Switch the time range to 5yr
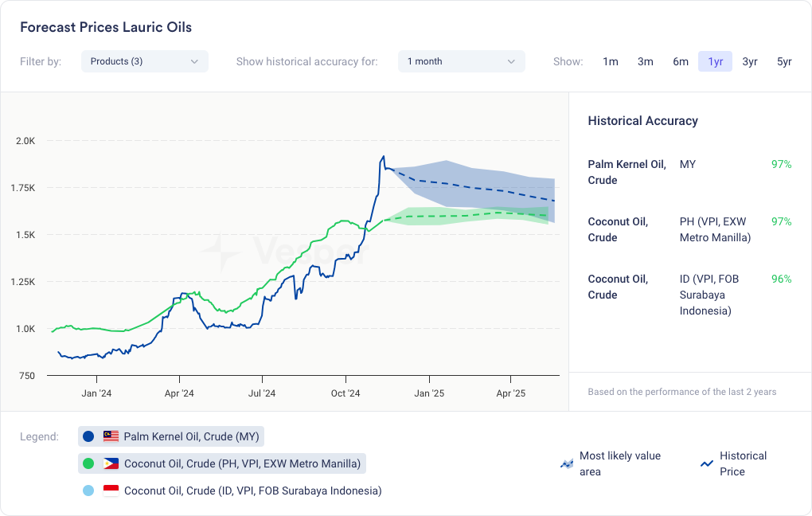The image size is (812, 516). [784, 61]
